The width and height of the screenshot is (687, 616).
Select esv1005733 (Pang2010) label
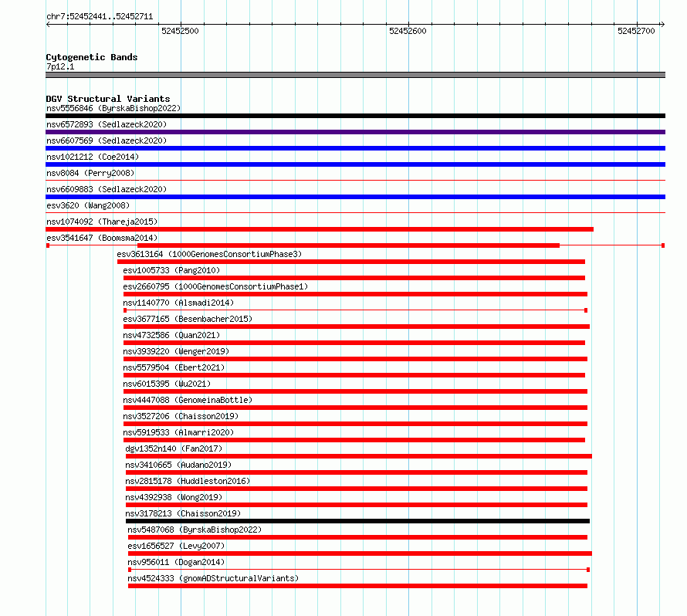tap(171, 270)
